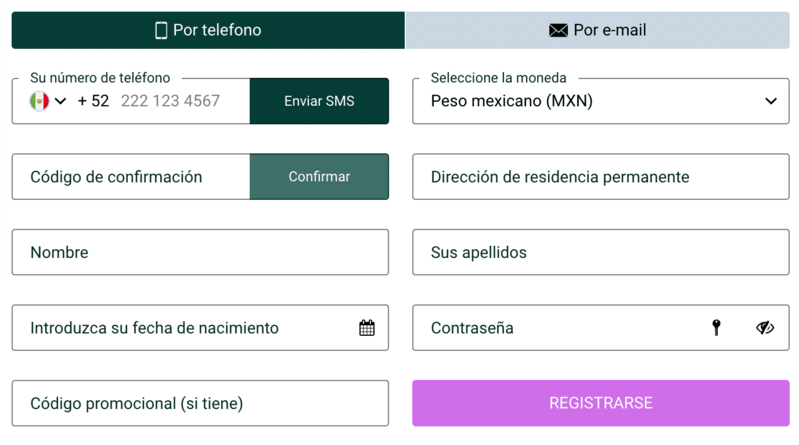
Task: Select the Nombre input field
Action: (200, 252)
